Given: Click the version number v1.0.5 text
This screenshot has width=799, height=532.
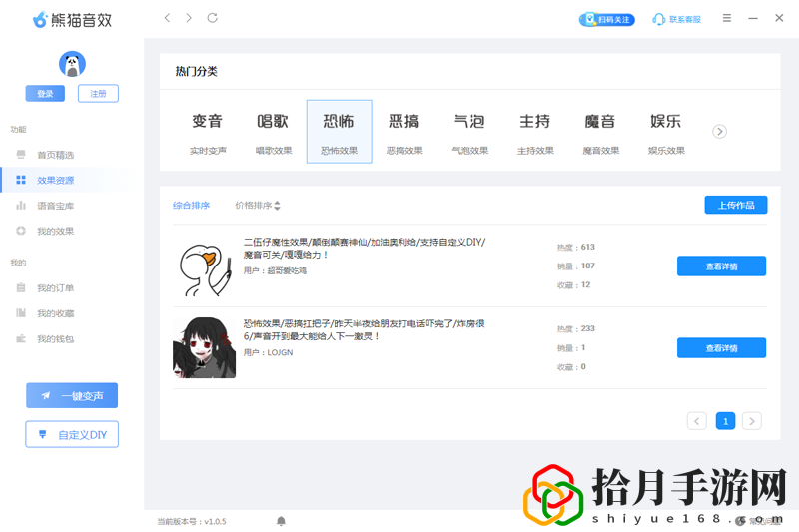Looking at the screenshot, I should [215, 521].
